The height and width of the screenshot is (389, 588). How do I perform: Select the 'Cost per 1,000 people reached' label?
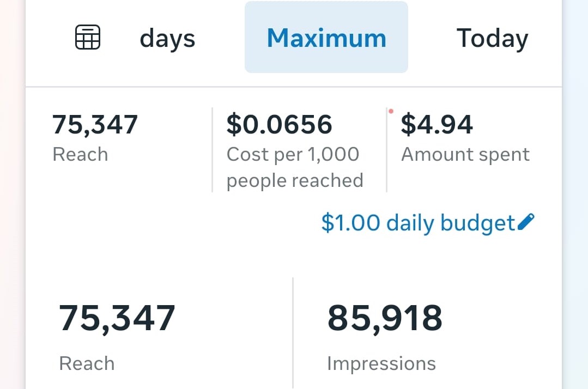[295, 167]
